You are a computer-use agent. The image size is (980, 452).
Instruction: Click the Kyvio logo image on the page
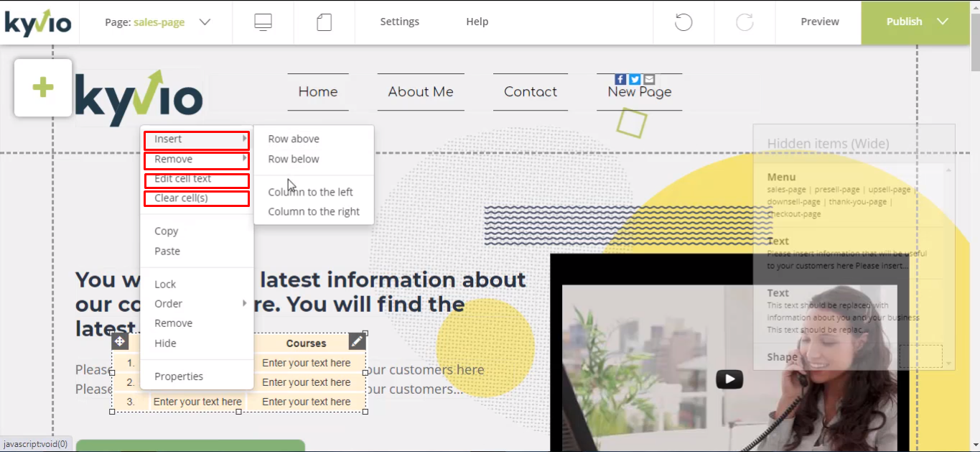pyautogui.click(x=139, y=98)
